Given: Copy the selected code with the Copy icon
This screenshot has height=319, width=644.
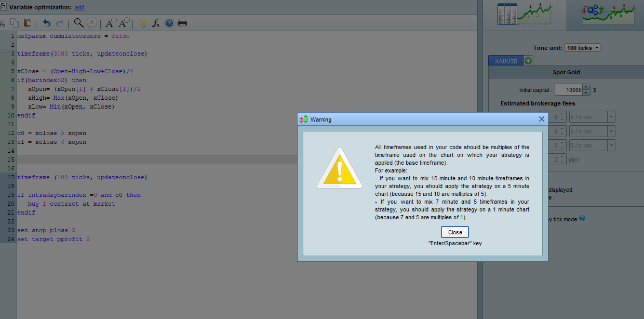Looking at the screenshot, I should click(x=15, y=23).
